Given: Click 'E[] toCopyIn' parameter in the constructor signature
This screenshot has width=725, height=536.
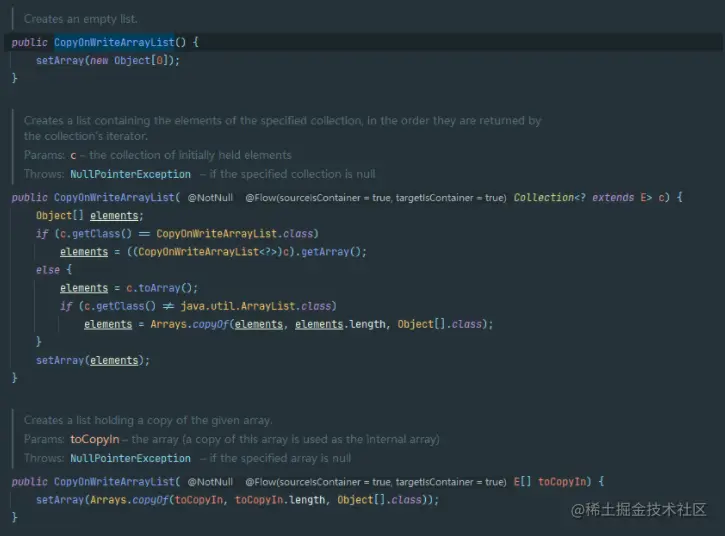Looking at the screenshot, I should pyautogui.click(x=550, y=481).
